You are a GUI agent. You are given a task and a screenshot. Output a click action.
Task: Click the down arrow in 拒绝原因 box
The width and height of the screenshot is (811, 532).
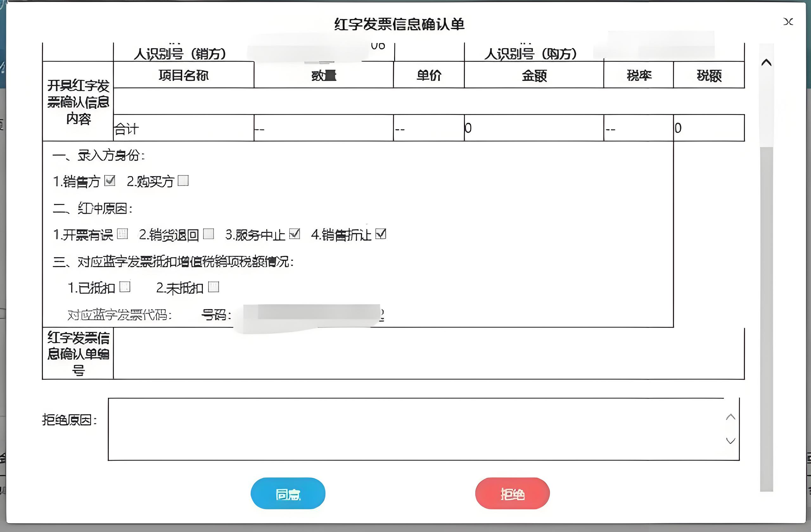click(x=731, y=441)
